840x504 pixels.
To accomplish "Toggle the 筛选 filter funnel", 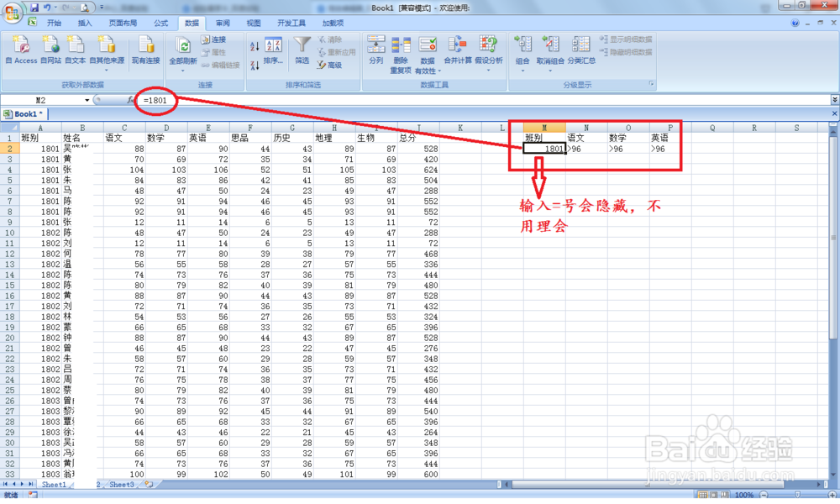I will point(302,50).
